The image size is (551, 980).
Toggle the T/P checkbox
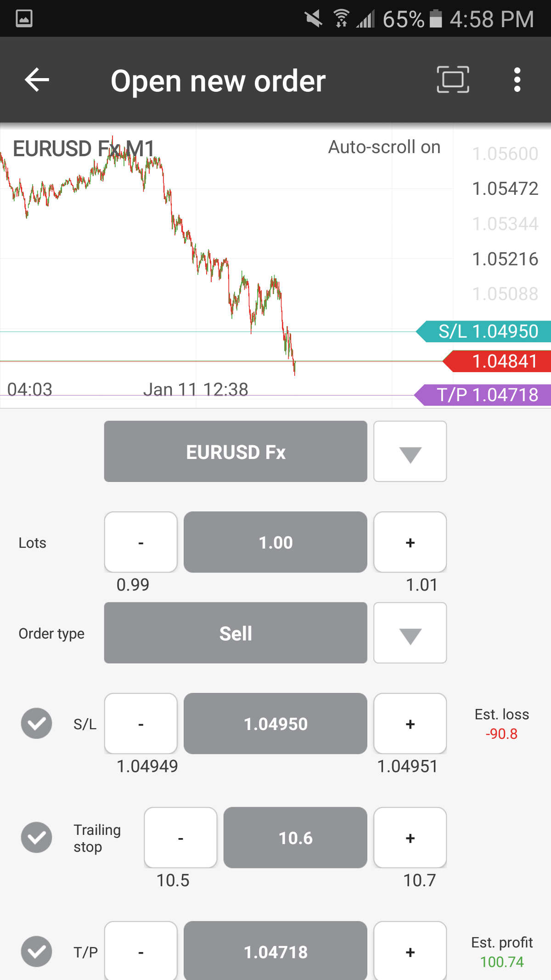36,951
